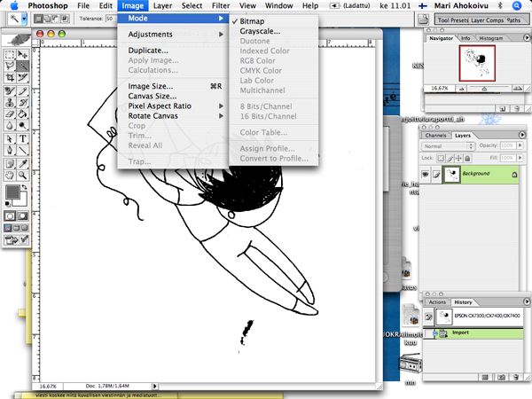The height and width of the screenshot is (399, 532).
Task: Swap foreground and background colors
Action: click(25, 187)
